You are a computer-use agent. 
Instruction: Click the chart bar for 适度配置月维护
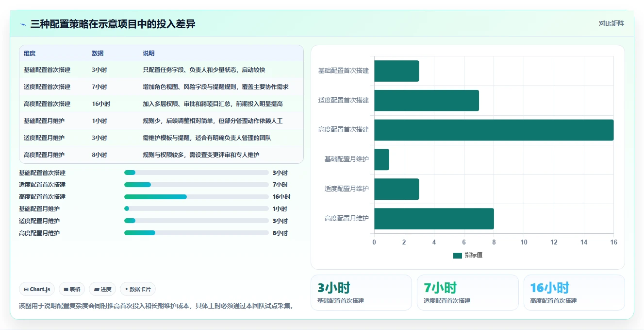(396, 189)
